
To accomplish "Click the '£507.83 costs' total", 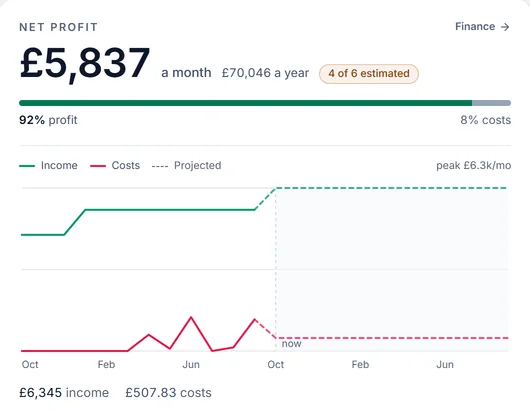I will coord(168,393).
